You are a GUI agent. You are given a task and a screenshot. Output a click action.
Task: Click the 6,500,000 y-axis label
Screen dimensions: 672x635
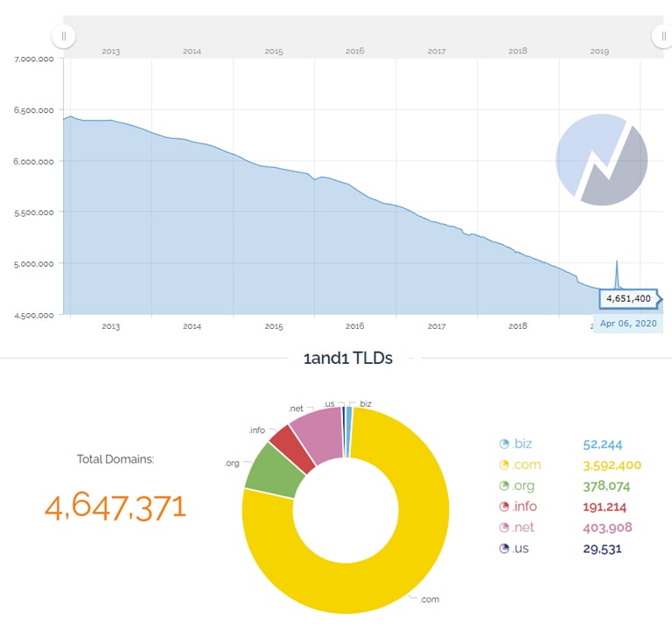(34, 110)
